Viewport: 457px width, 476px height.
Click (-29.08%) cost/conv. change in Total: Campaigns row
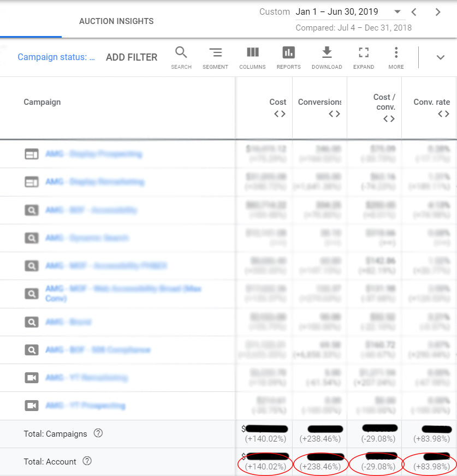378,439
